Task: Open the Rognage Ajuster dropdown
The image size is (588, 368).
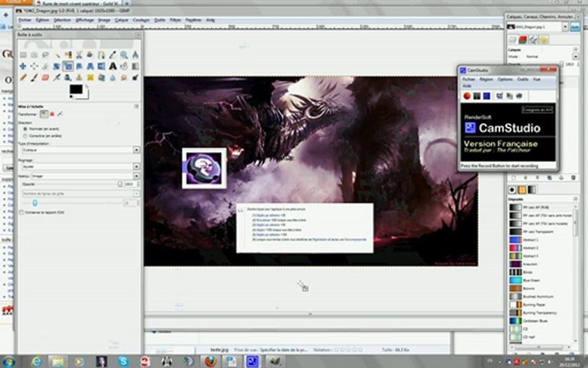Action: pos(81,166)
